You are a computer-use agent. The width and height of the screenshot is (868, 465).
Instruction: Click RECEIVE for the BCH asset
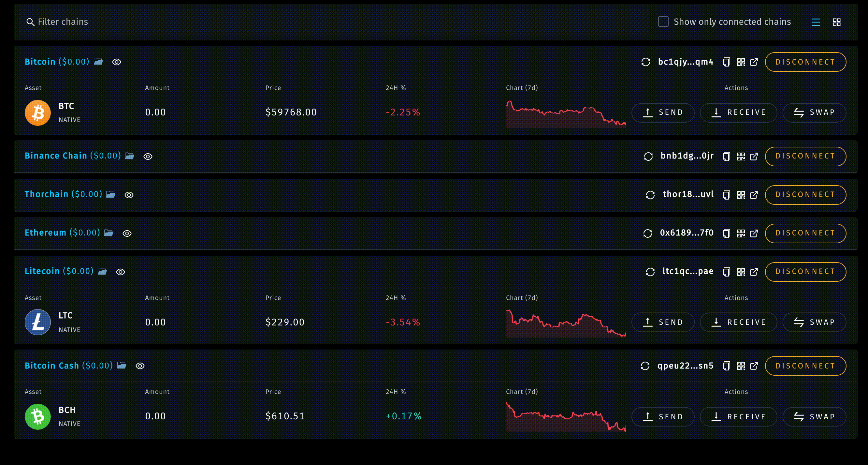(738, 417)
